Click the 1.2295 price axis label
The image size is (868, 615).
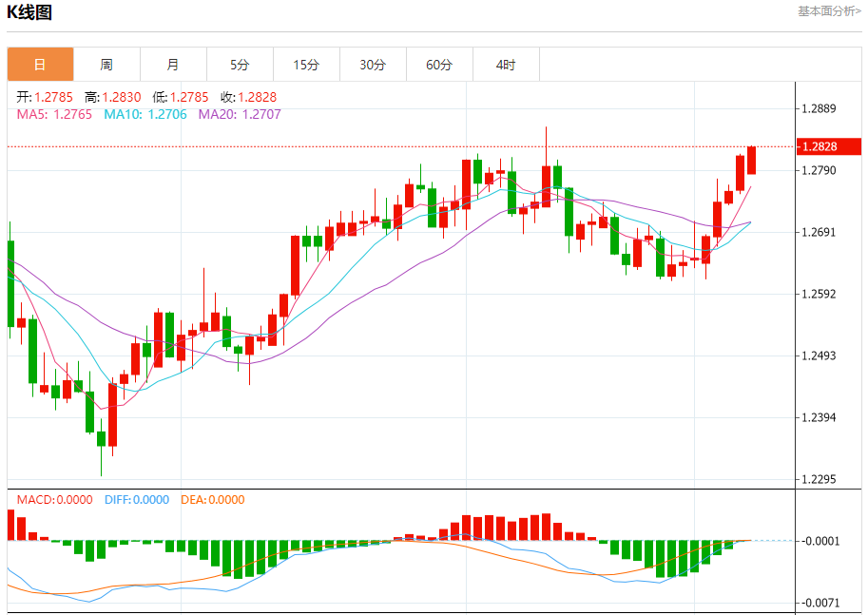819,479
